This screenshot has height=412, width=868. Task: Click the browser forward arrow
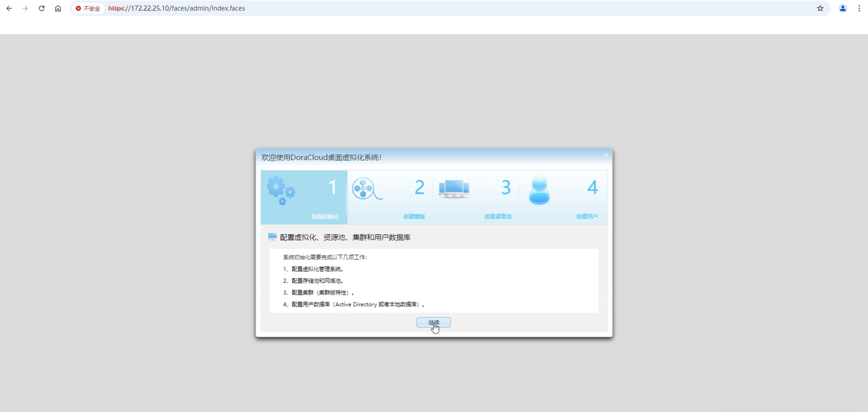[x=25, y=8]
